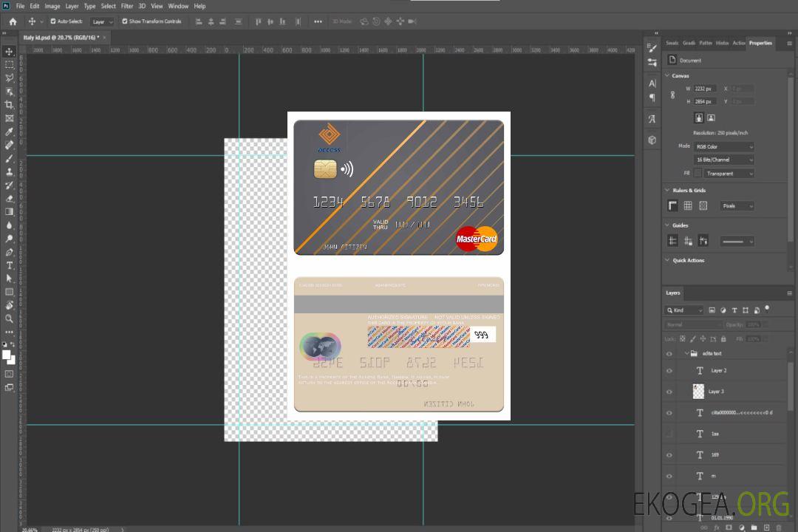The image size is (798, 532).
Task: Select the Pen tool
Action: click(x=9, y=252)
